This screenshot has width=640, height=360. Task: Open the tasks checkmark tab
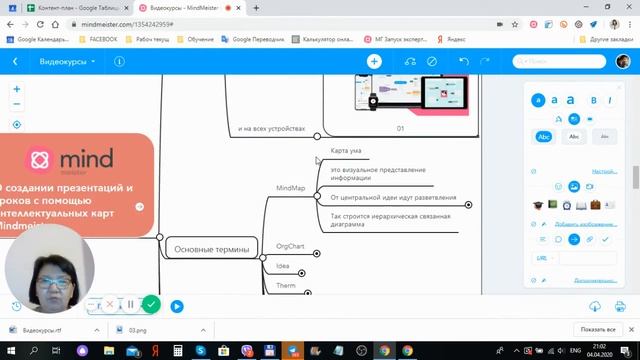coord(605,239)
